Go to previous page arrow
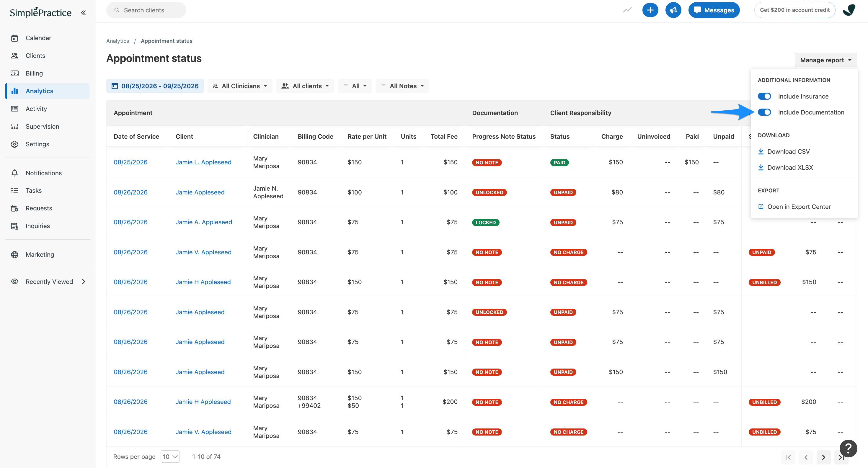Image resolution: width=868 pixels, height=468 pixels. click(x=806, y=457)
